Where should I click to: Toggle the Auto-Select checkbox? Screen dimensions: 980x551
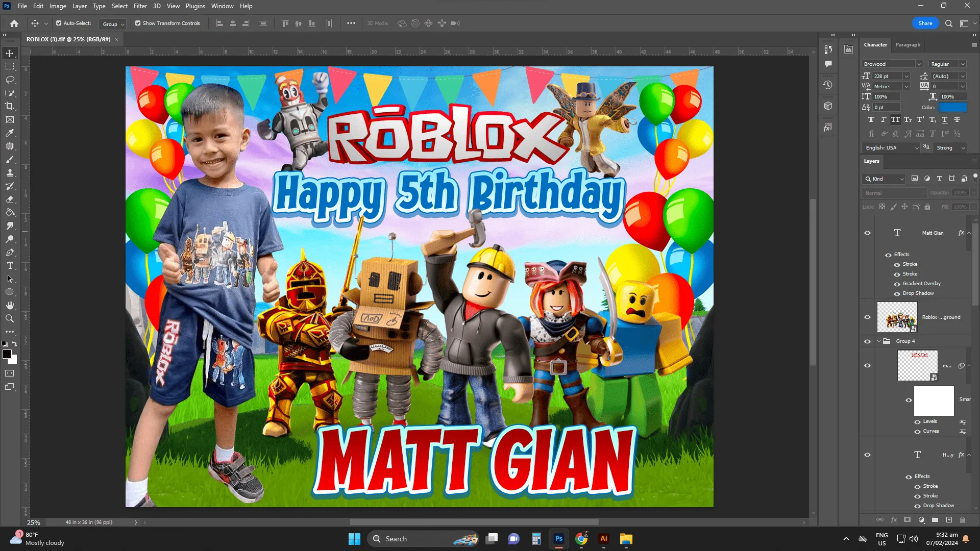59,23
